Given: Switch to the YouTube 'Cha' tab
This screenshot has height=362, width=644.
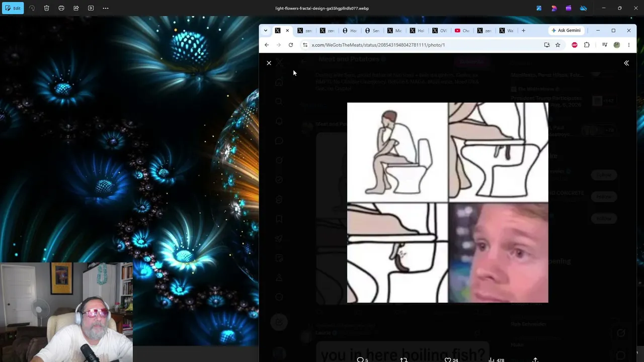Looking at the screenshot, I should click(462, 31).
